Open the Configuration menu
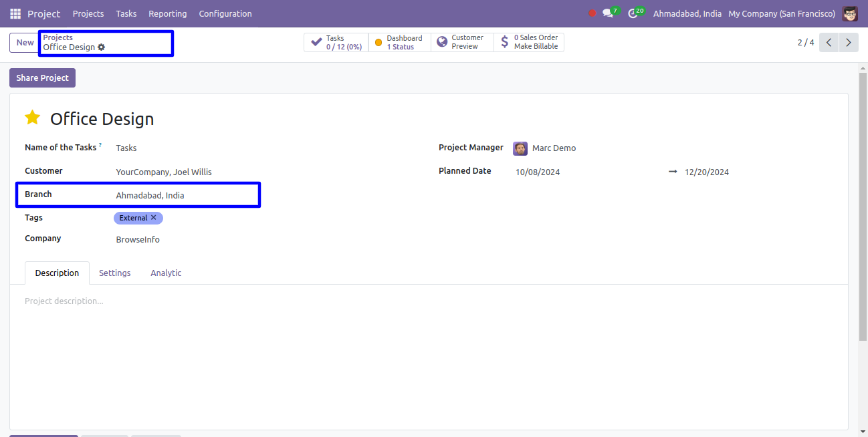This screenshot has height=437, width=868. [225, 13]
